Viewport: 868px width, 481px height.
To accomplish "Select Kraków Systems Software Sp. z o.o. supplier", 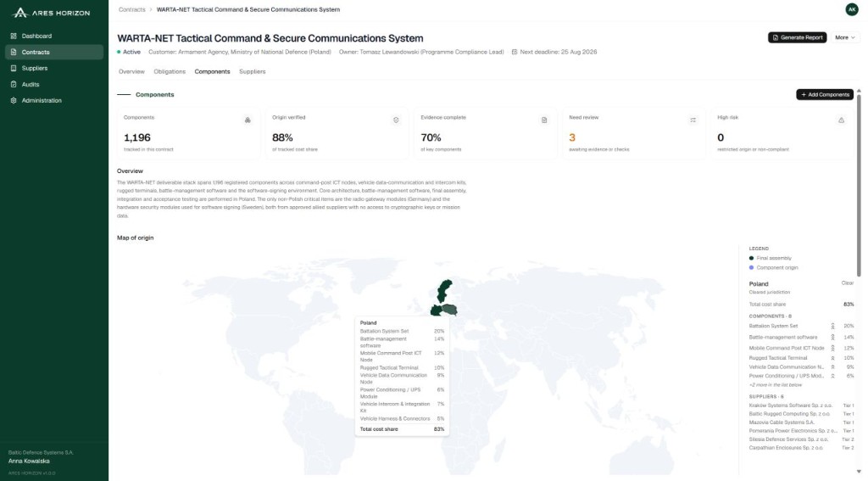I will [801, 405].
